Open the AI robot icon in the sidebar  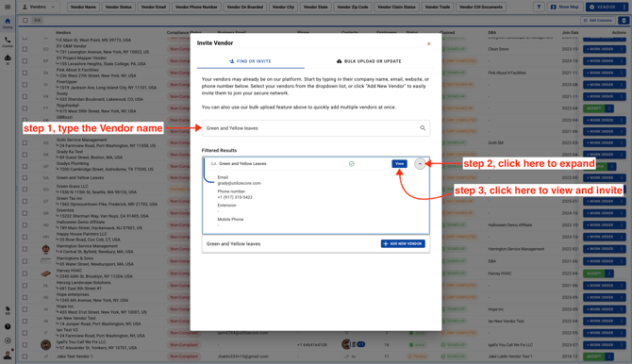[x=8, y=59]
